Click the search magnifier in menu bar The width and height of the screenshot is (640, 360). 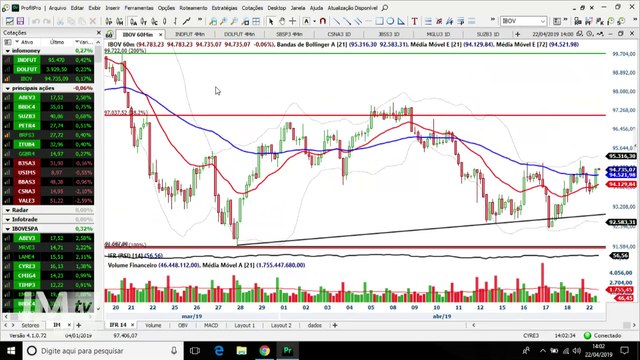click(x=385, y=8)
